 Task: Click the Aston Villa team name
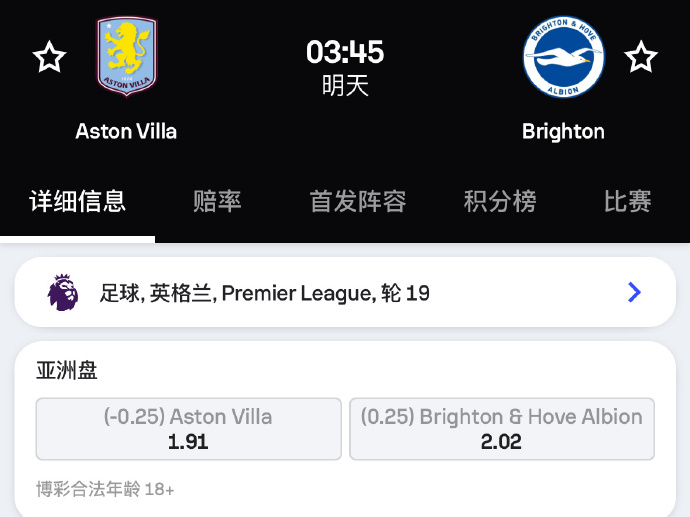(x=126, y=131)
